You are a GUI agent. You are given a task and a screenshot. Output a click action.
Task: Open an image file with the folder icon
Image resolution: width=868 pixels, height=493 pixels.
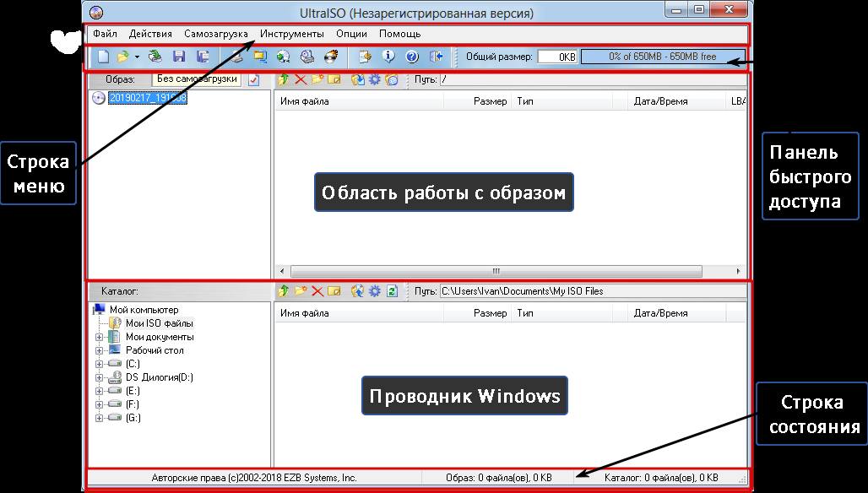pyautogui.click(x=123, y=57)
